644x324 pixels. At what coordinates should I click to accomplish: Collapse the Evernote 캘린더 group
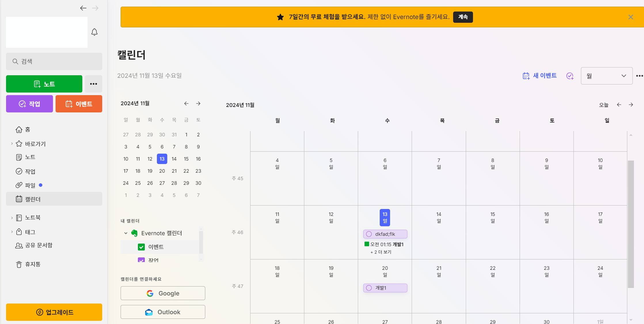coord(126,233)
